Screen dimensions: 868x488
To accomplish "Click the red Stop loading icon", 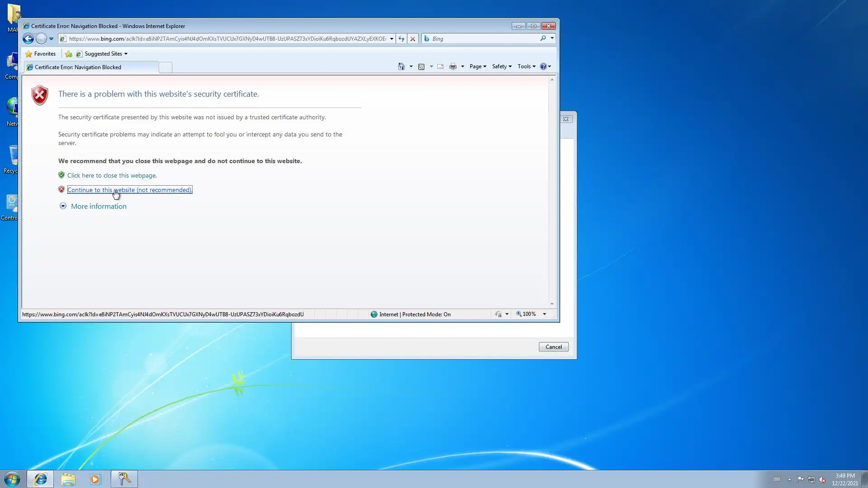I will pos(412,39).
